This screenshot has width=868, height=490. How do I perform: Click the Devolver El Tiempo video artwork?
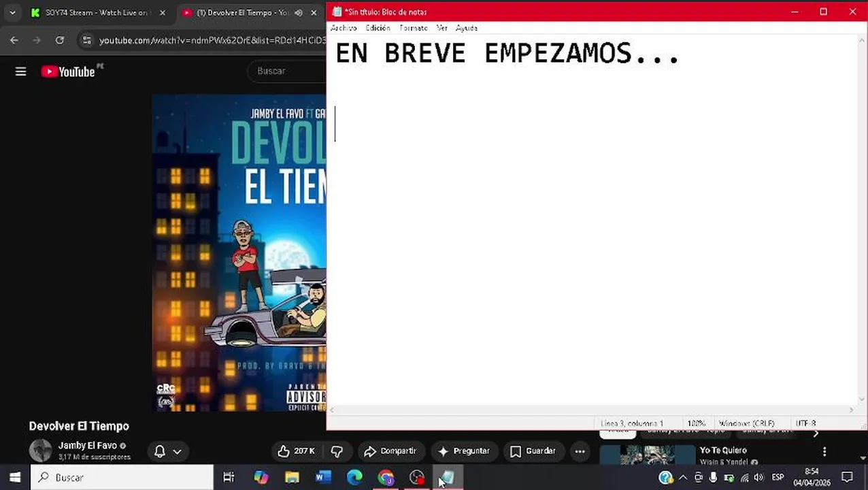tap(239, 252)
